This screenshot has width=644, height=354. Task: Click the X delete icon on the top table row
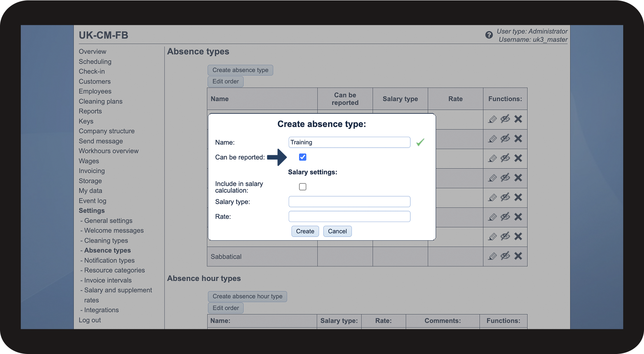[x=518, y=119]
